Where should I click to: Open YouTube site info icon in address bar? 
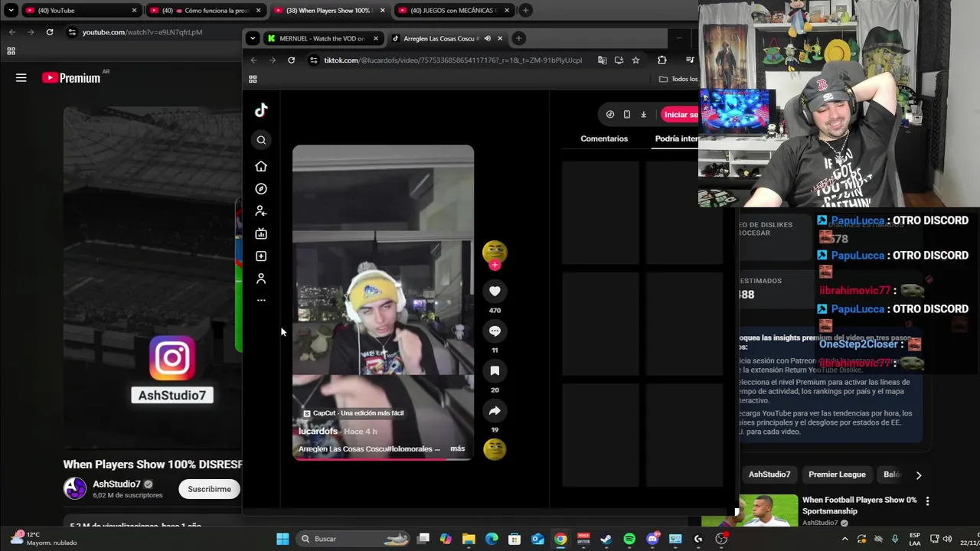72,32
